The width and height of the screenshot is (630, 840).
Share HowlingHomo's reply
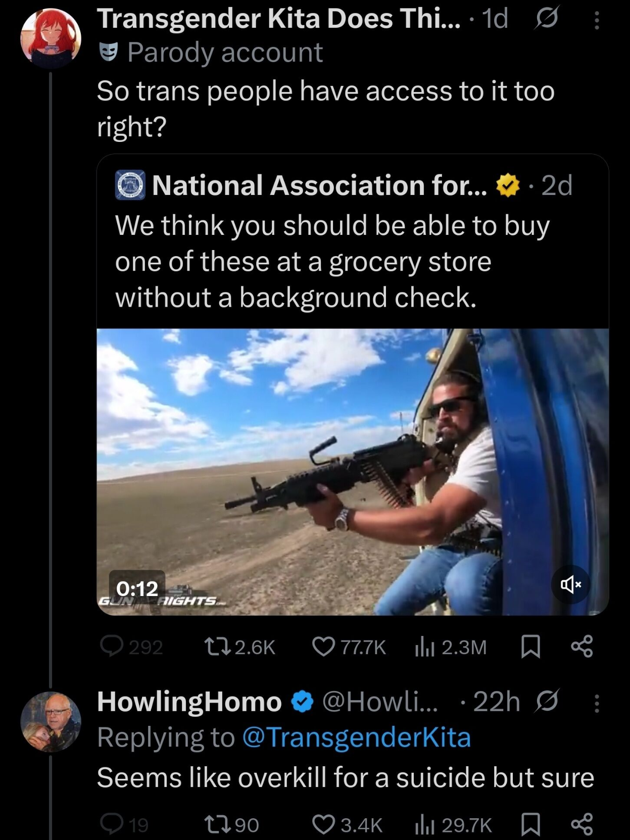click(581, 824)
